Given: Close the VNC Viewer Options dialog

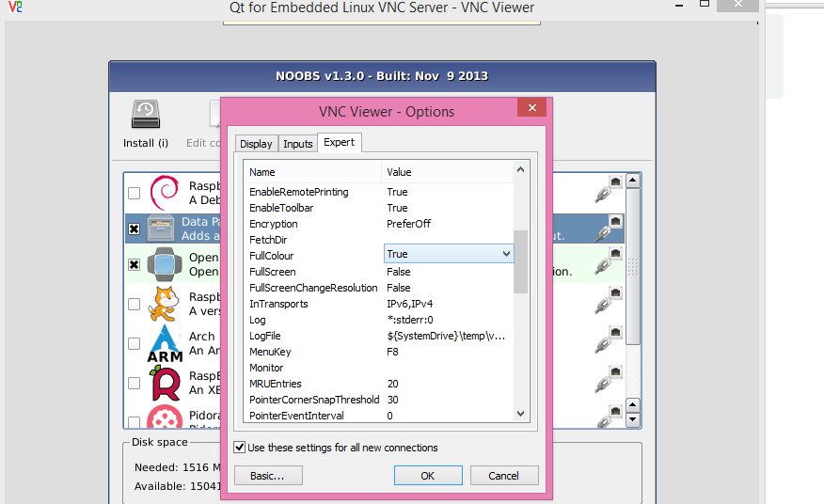Looking at the screenshot, I should [531, 107].
